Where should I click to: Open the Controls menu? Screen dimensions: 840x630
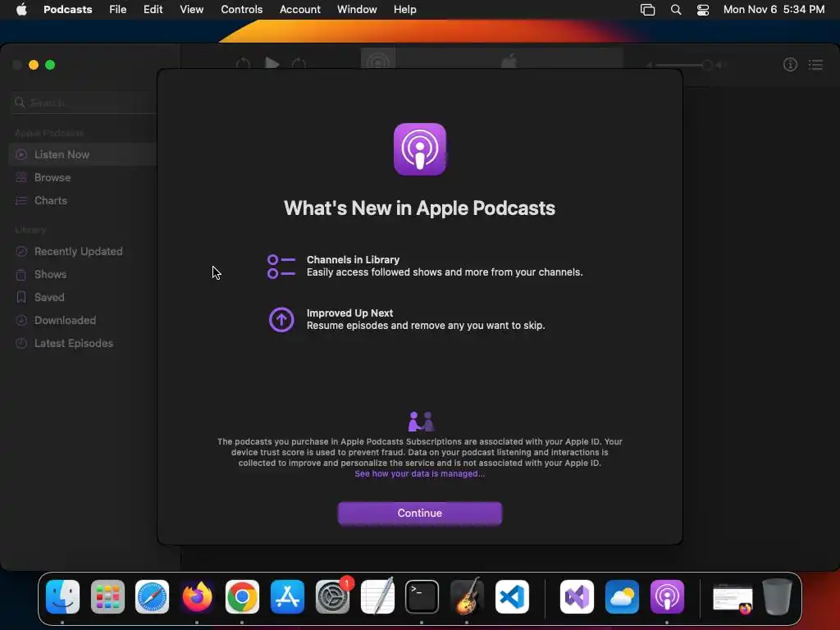coord(242,10)
